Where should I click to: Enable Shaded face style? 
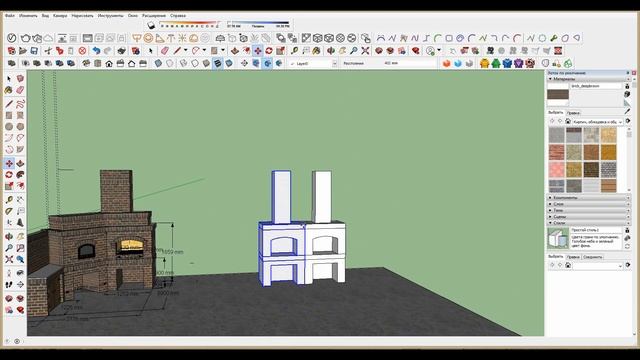pyautogui.click(x=206, y=63)
